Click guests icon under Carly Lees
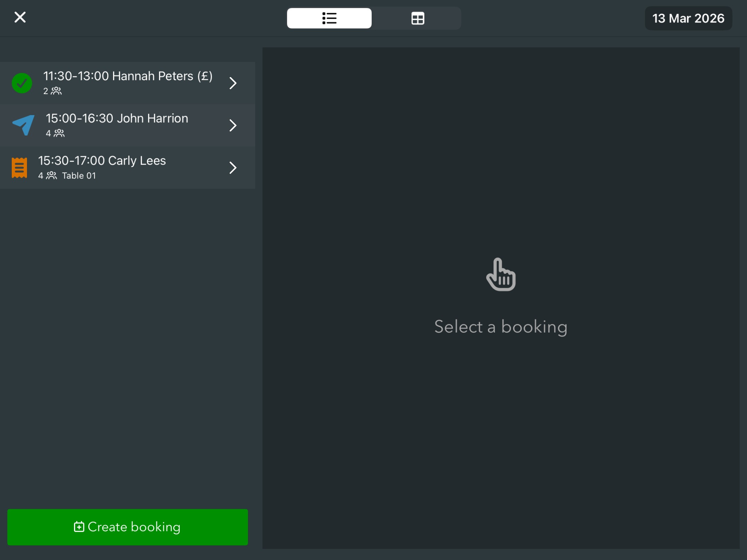747x560 pixels. [52, 176]
